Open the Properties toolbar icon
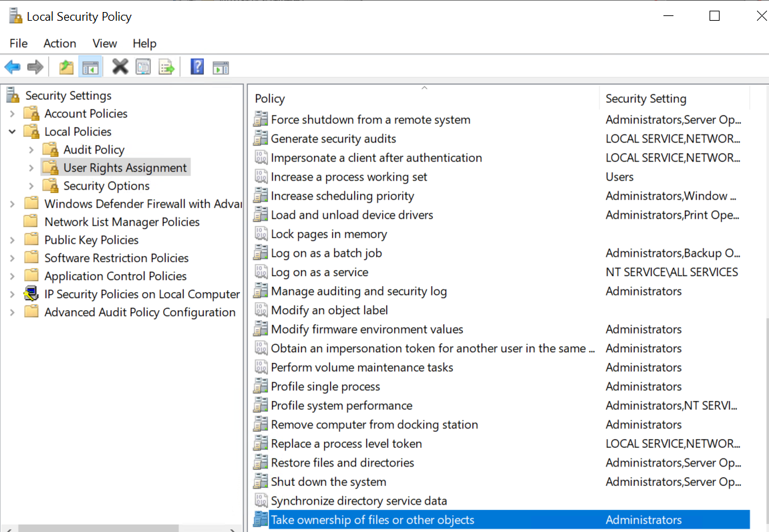This screenshot has height=532, width=769. click(x=143, y=67)
